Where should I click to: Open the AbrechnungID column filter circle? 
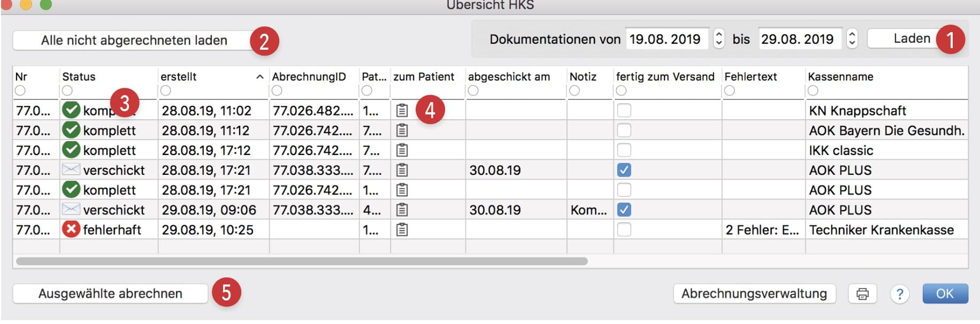pos(277,91)
